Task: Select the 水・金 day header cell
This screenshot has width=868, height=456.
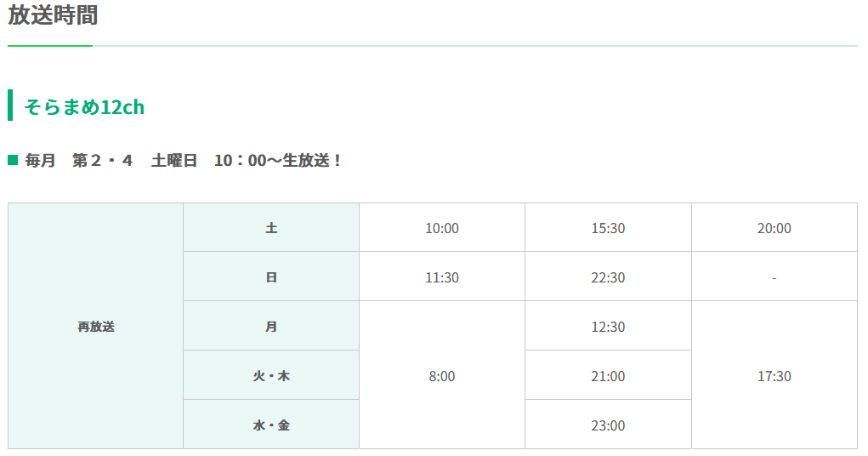Action: [x=271, y=425]
